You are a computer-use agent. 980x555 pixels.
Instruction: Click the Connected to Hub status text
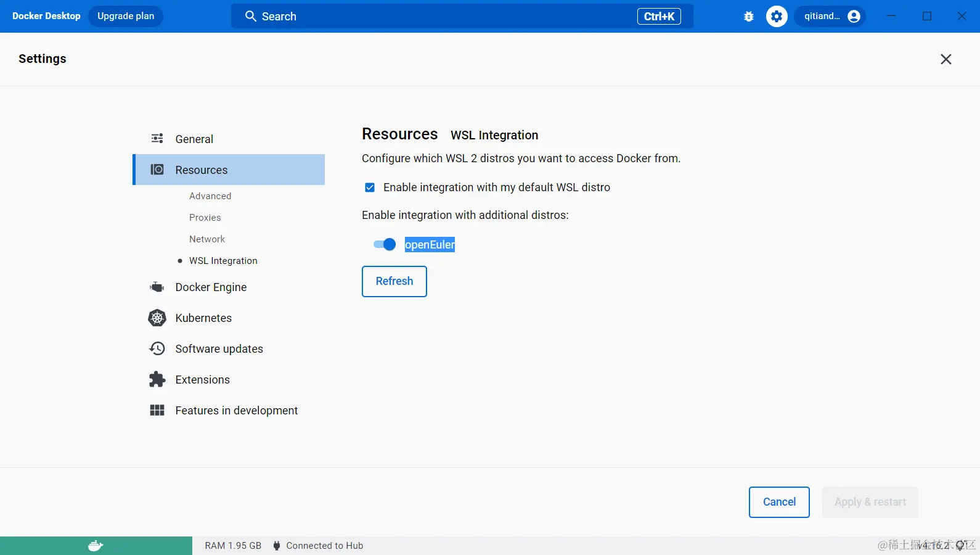(x=325, y=546)
